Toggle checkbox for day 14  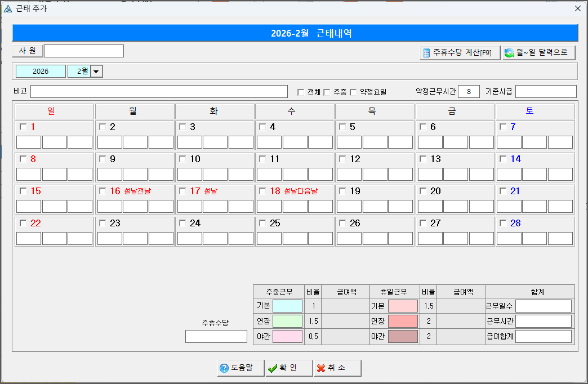click(503, 159)
